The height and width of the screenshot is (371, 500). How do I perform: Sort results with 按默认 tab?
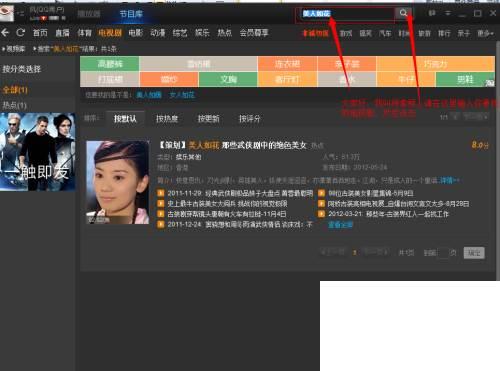coord(125,118)
